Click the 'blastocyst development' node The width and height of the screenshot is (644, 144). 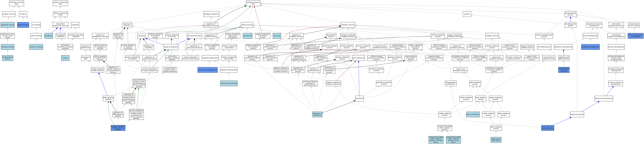[x=604, y=99]
